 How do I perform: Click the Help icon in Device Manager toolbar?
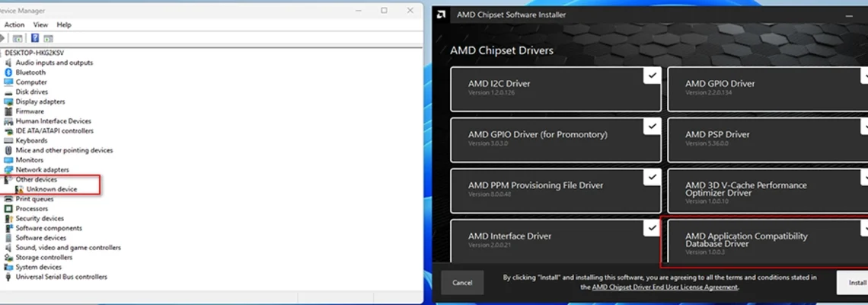click(35, 38)
